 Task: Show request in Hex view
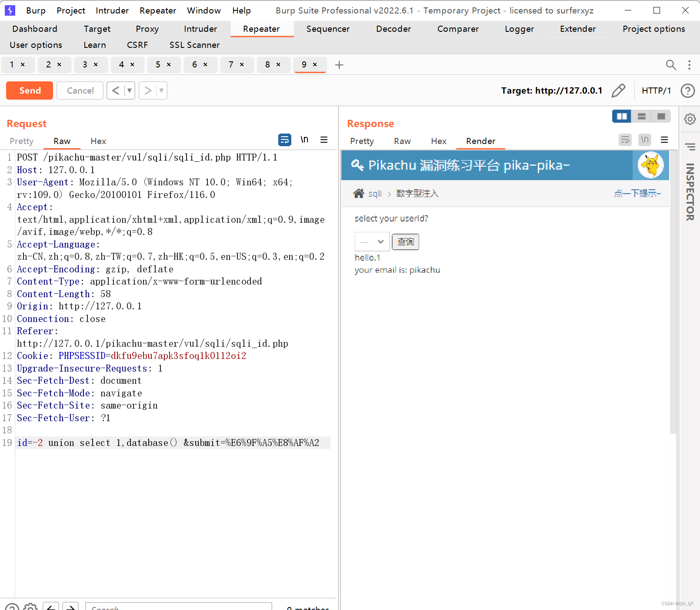pos(98,141)
